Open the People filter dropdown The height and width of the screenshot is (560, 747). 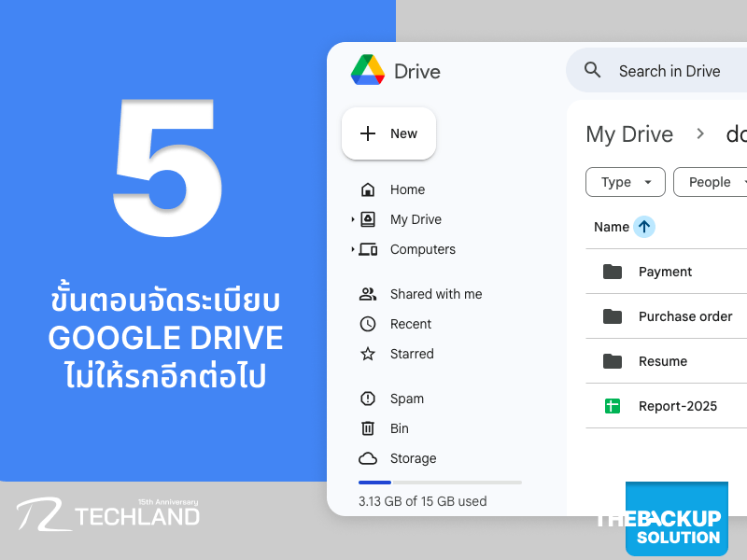(x=712, y=182)
